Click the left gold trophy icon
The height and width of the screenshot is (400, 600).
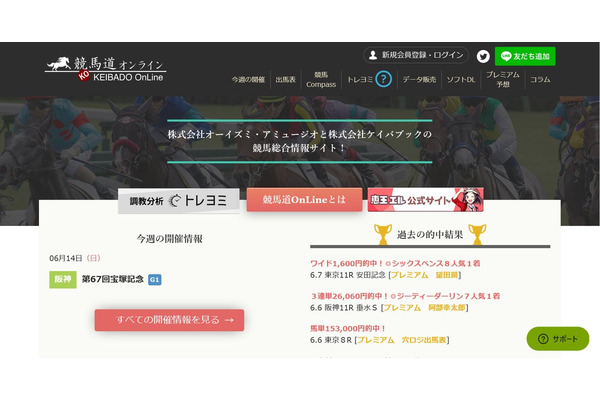tap(383, 234)
